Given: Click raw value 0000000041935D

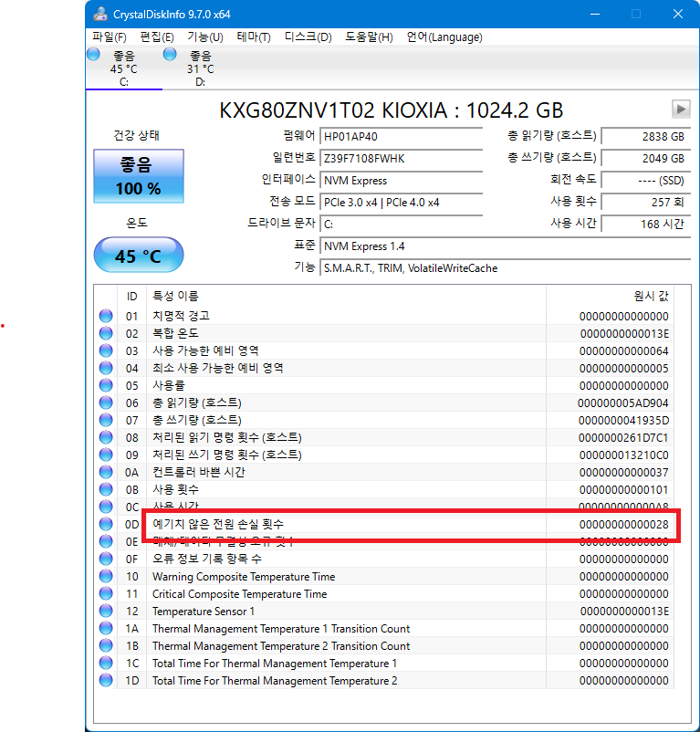Looking at the screenshot, I should click(x=624, y=420).
